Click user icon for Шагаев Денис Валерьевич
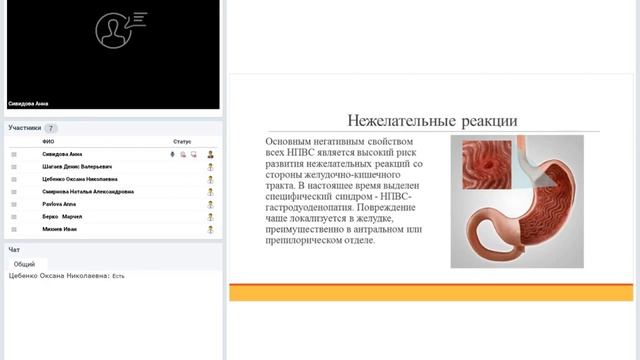The height and width of the screenshot is (360, 640). [210, 167]
